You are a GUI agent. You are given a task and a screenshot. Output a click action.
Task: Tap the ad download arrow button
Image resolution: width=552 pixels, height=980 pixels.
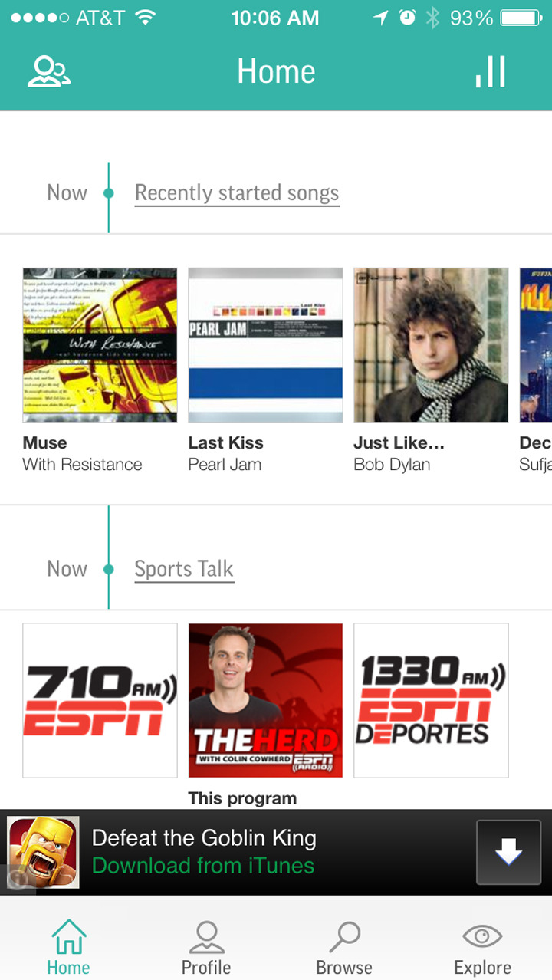point(508,852)
